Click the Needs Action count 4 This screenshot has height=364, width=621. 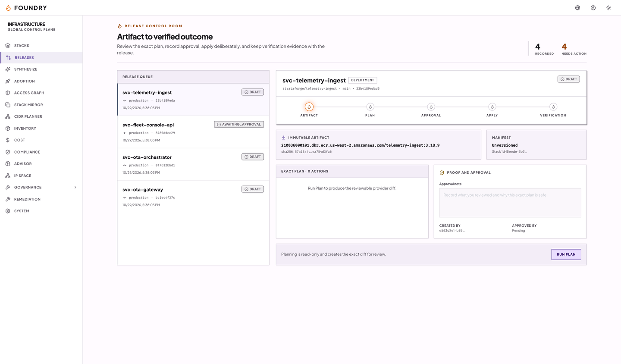point(564,47)
